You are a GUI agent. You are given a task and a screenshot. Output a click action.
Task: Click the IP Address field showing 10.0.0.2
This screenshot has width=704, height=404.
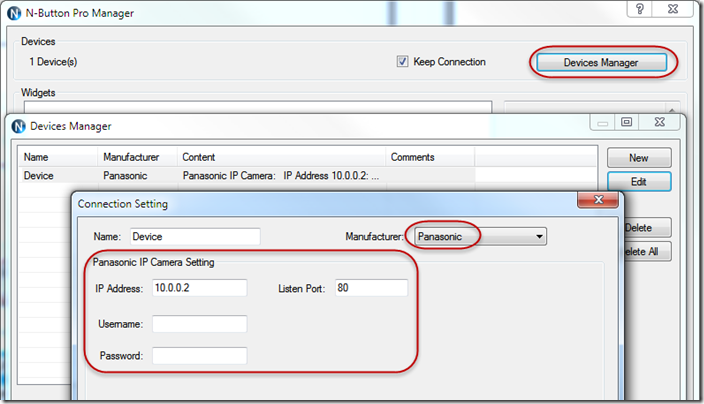[x=199, y=288]
